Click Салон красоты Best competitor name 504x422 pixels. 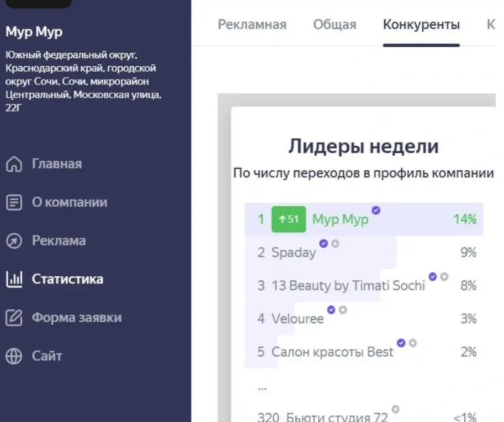332,352
